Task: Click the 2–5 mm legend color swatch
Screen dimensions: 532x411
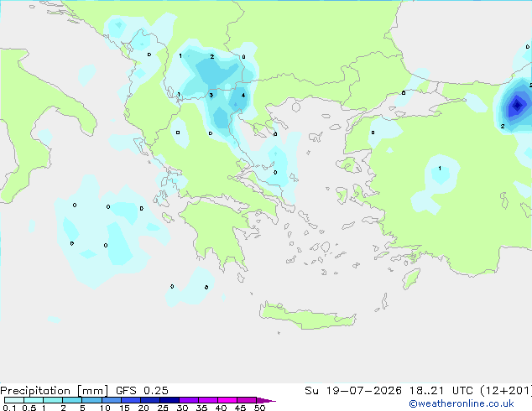Action: point(72,400)
